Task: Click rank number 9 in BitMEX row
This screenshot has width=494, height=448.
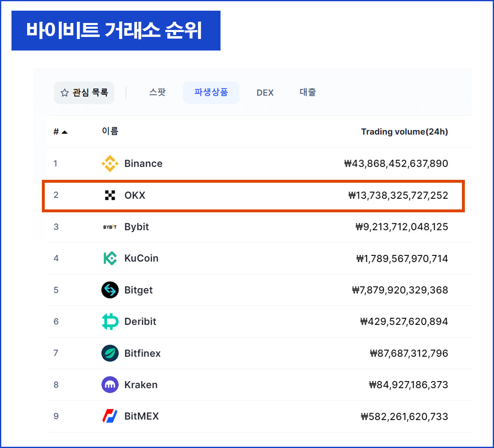Action: tap(56, 416)
